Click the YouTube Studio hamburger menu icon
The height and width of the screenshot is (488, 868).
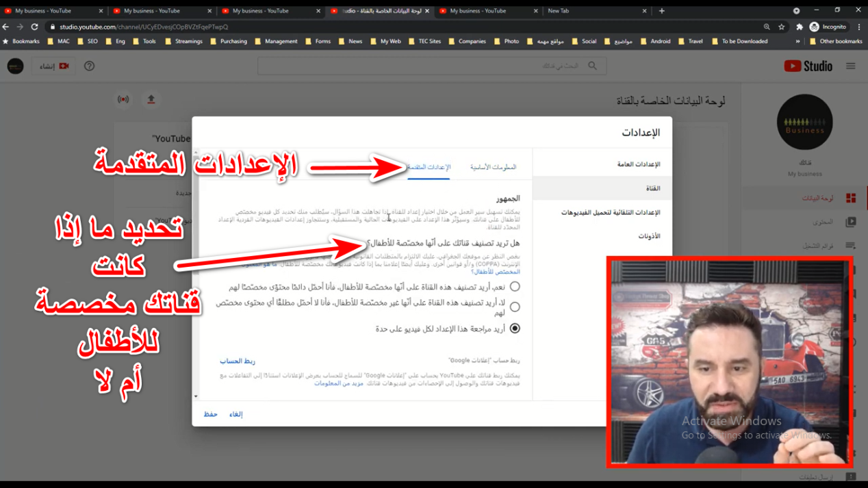coord(850,66)
